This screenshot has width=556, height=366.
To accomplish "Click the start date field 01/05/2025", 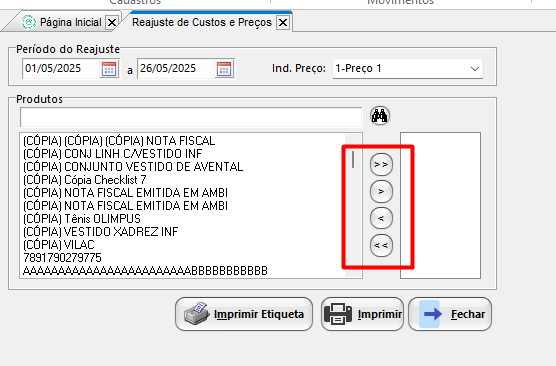I will click(x=61, y=68).
